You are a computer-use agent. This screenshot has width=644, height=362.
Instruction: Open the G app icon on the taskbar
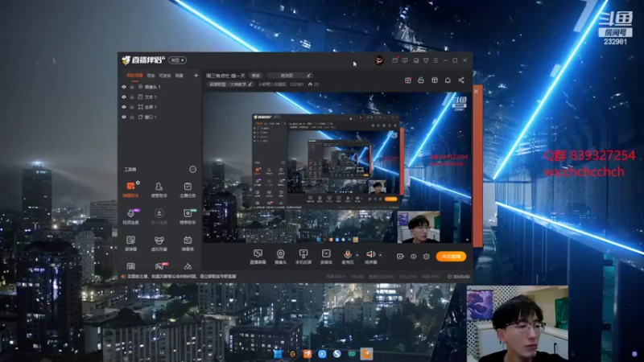coord(293,354)
